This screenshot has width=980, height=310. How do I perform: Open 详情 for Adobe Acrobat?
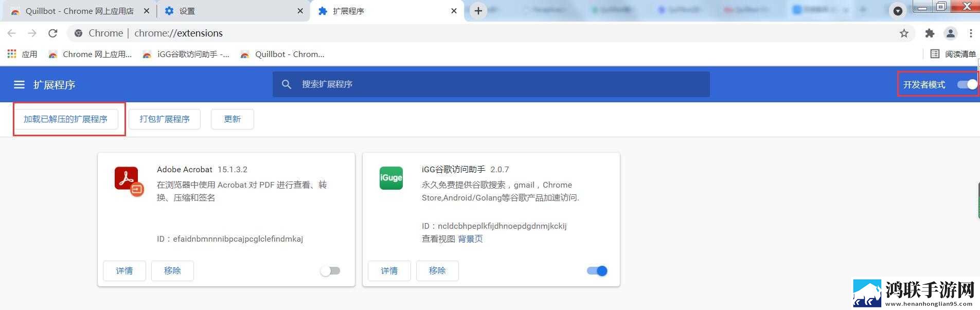tap(124, 271)
